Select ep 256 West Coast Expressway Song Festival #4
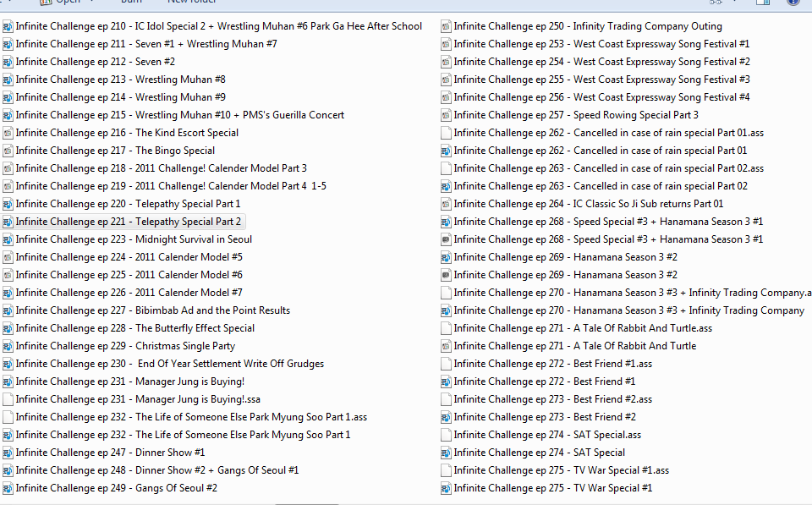The width and height of the screenshot is (812, 505). 601,97
